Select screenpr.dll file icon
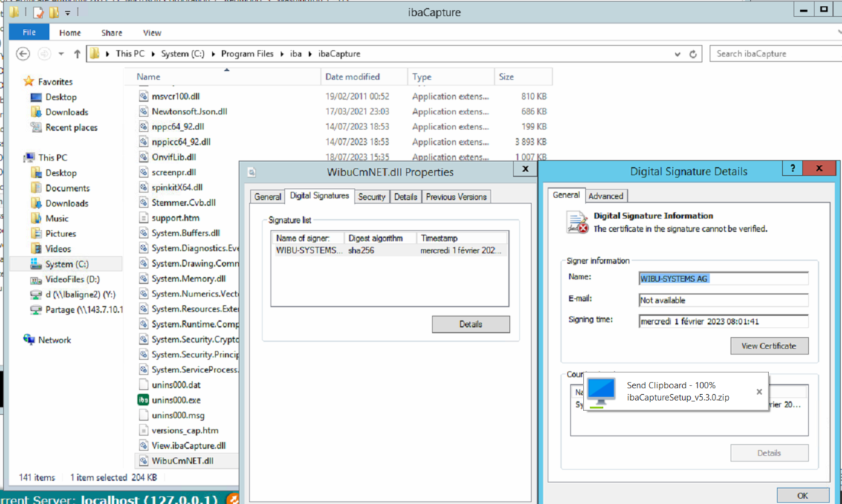This screenshot has width=842, height=504. (x=143, y=172)
